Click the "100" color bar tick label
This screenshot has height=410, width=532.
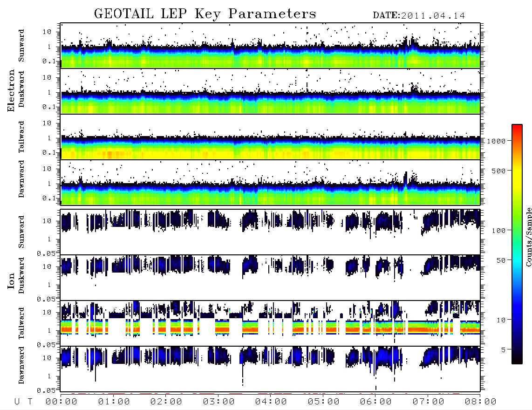point(498,231)
